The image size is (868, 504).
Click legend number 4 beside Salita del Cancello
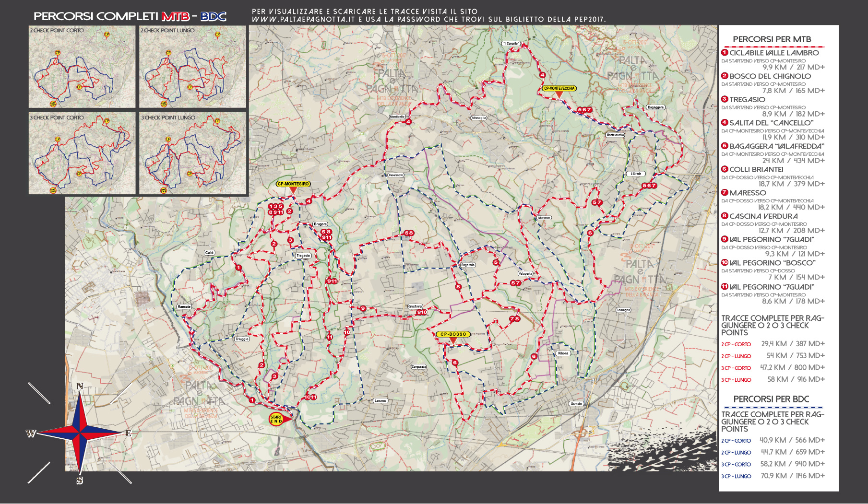[725, 122]
